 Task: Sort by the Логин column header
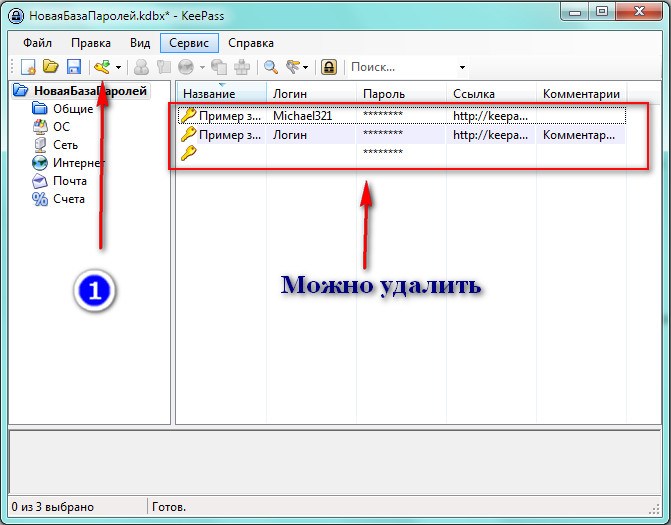312,94
